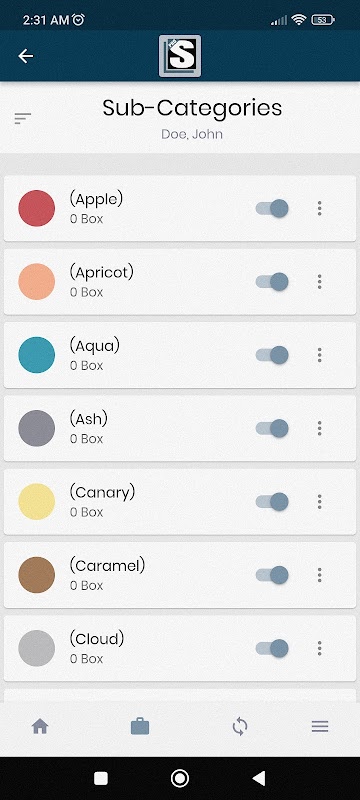Tap the teal Aqua color circle
Viewport: 360px width, 800px height.
[x=37, y=355]
